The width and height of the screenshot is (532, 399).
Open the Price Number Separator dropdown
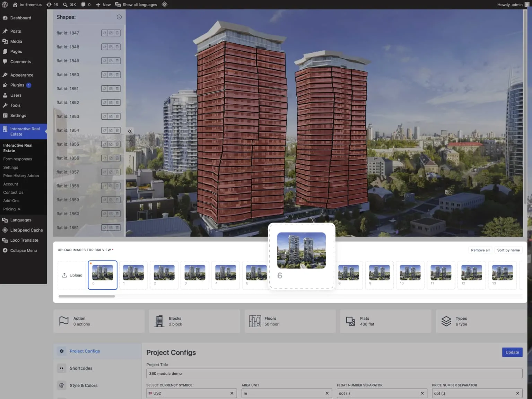[477, 393]
